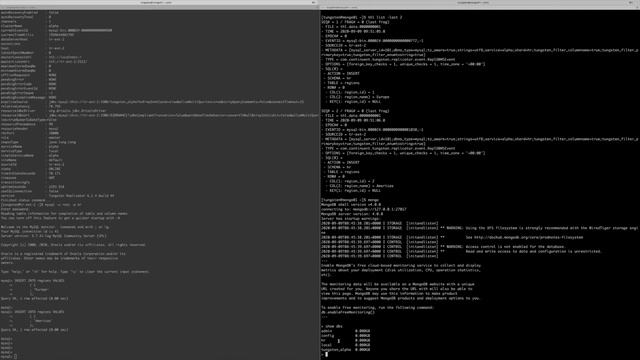This screenshot has width=640, height=360.
Task: Click the 'connecting to: mongodb://127.0.0.1:27017' line
Action: [x=364, y=209]
